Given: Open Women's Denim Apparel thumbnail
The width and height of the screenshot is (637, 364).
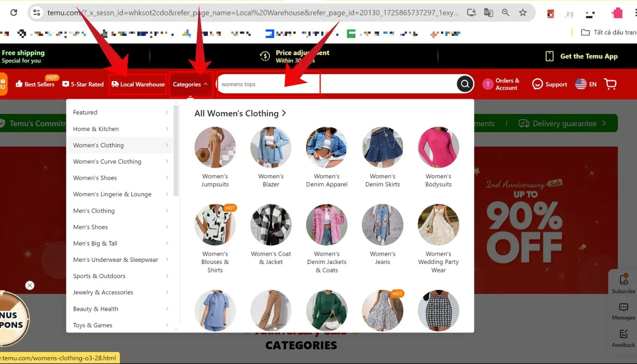Looking at the screenshot, I should 327,147.
